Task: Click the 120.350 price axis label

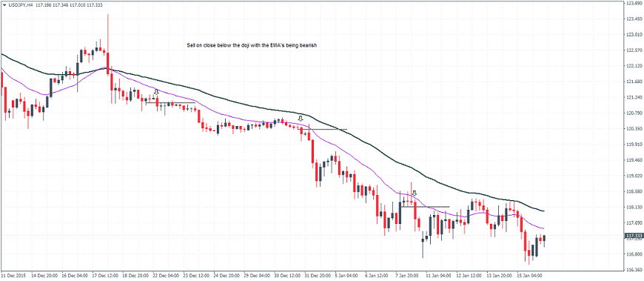Action: point(635,129)
